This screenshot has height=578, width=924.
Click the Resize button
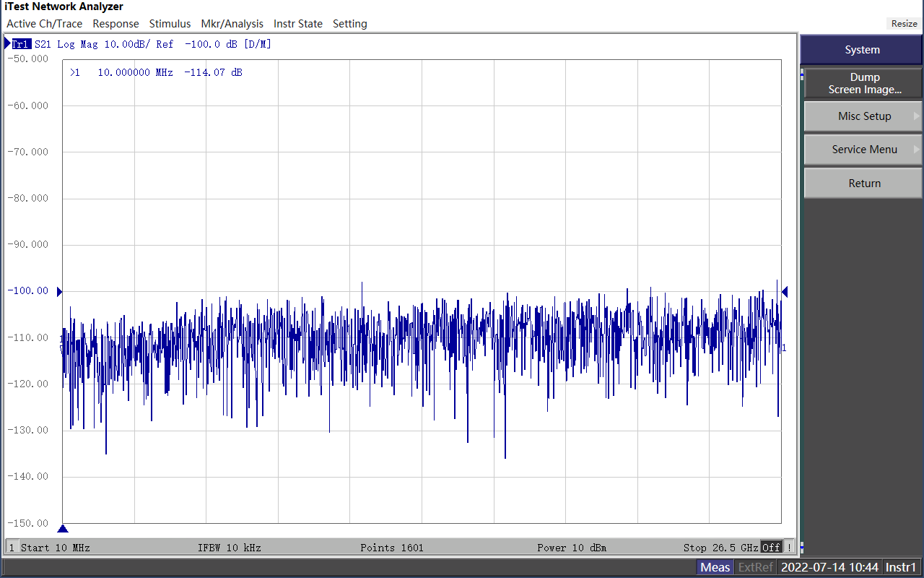[x=904, y=24]
